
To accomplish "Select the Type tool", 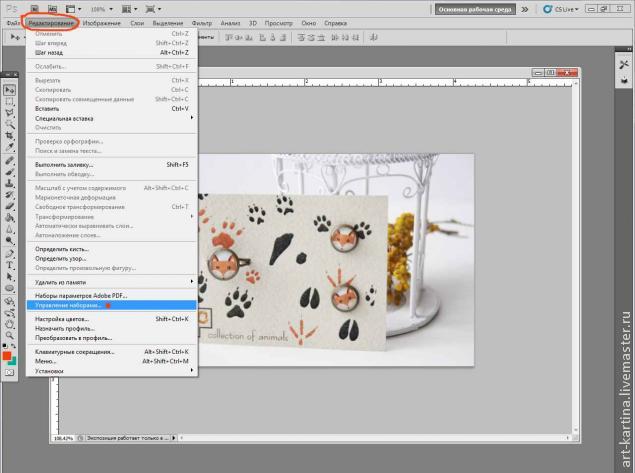I will (x=9, y=265).
